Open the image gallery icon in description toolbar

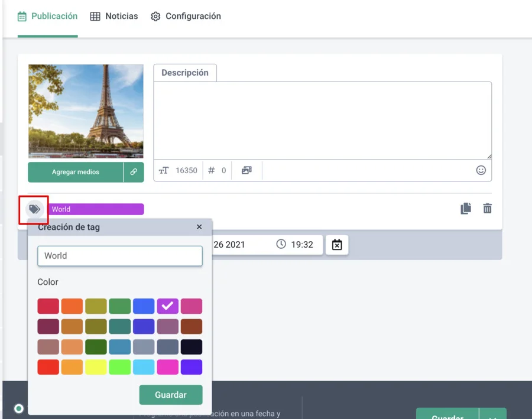(246, 170)
